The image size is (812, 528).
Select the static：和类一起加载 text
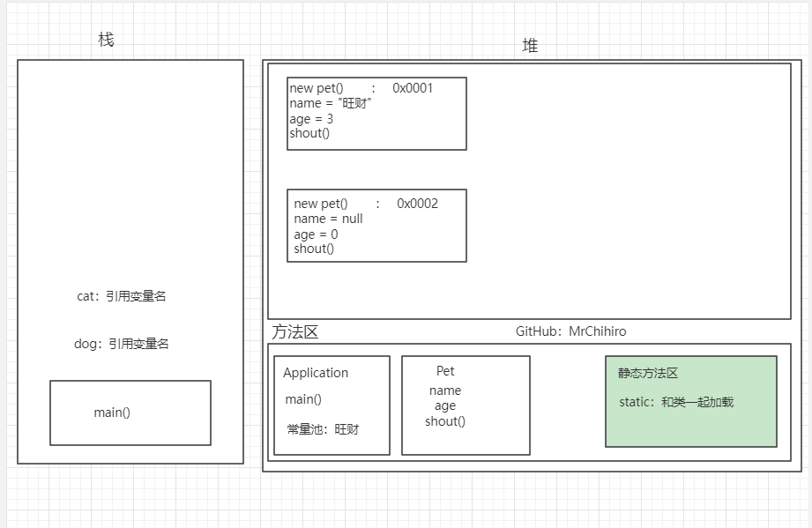click(676, 402)
